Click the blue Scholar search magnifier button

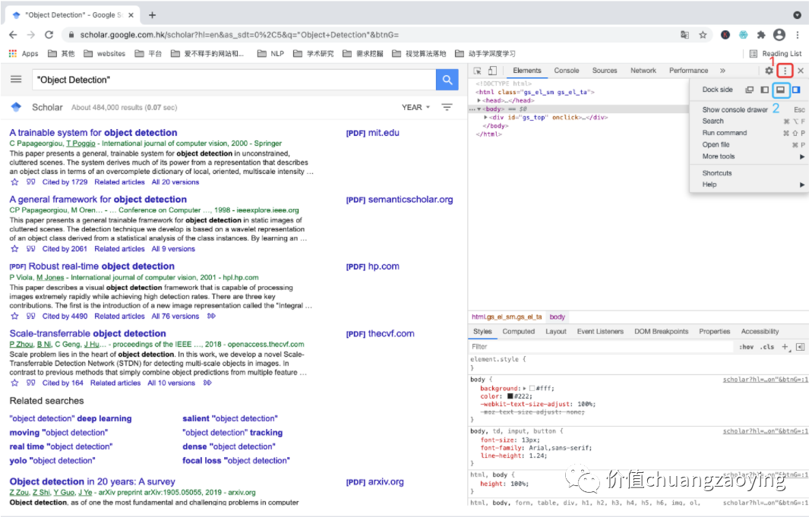tap(447, 80)
